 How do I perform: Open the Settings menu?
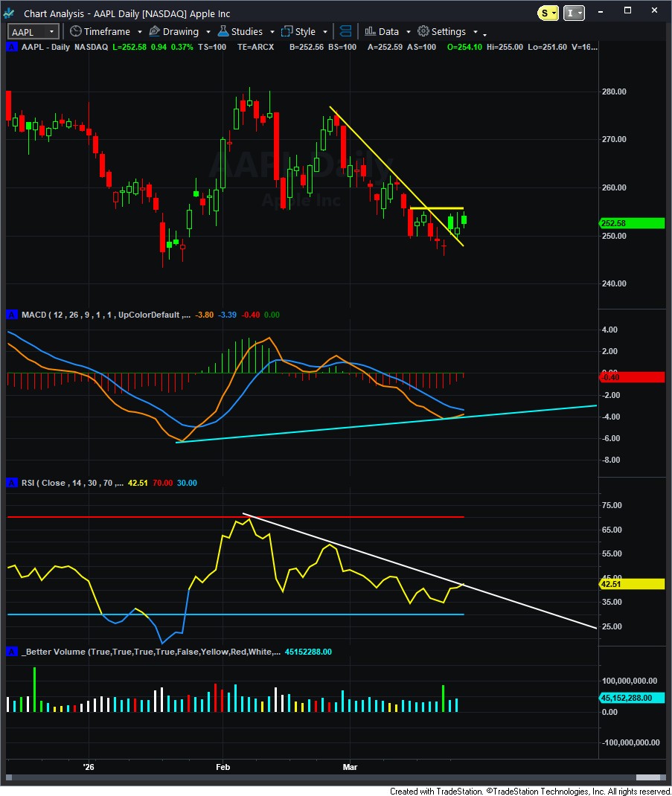(x=448, y=31)
